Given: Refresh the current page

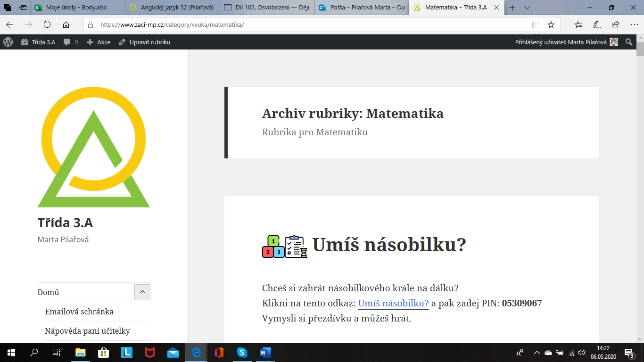Looking at the screenshot, I should (x=47, y=25).
